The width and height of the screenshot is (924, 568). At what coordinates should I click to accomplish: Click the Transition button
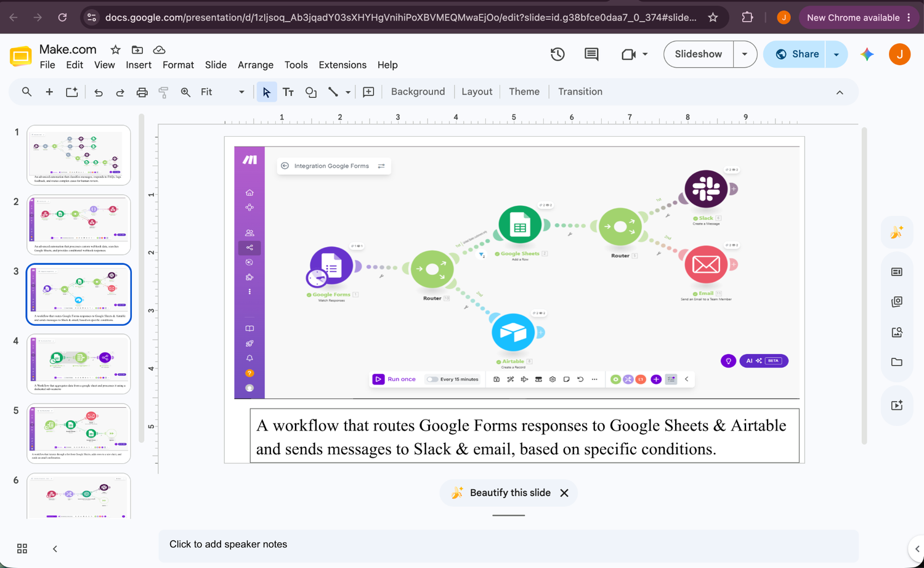pyautogui.click(x=580, y=92)
